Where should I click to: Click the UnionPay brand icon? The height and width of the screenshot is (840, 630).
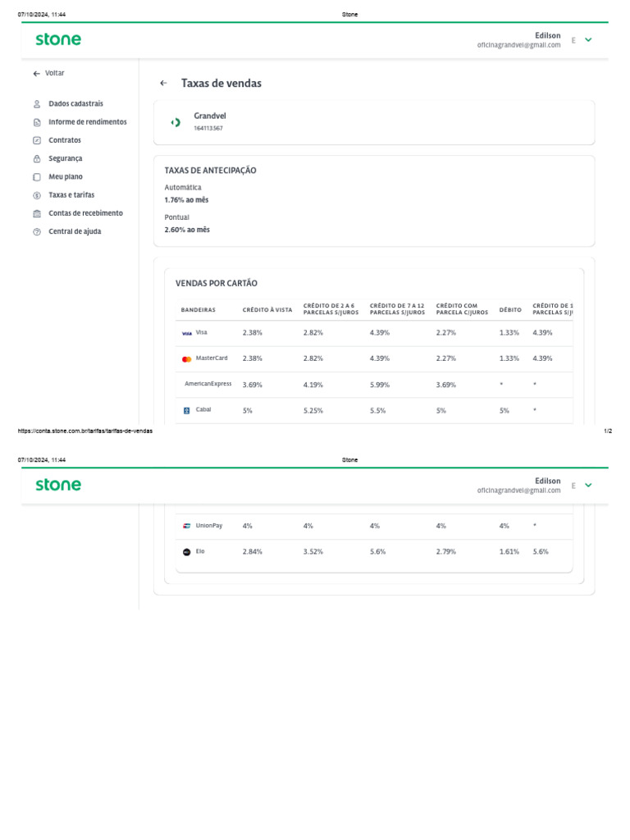coord(186,526)
